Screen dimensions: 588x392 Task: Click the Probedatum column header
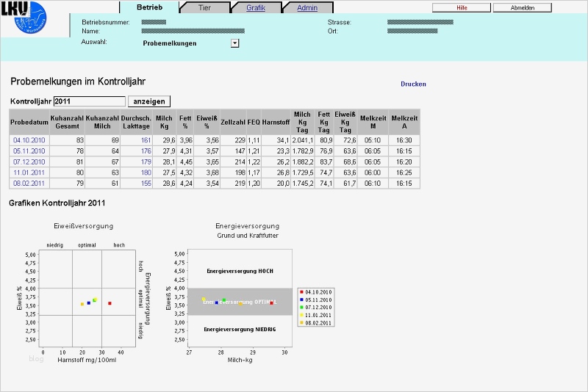click(x=29, y=123)
